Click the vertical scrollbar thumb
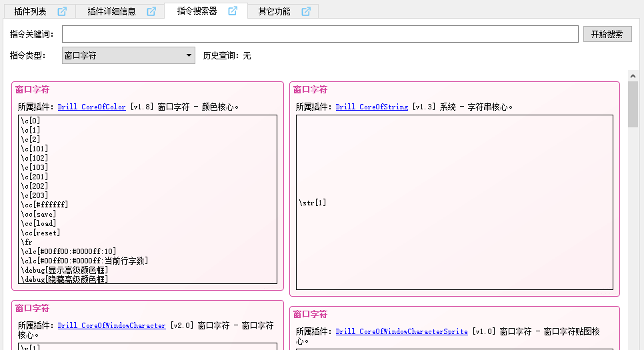 click(x=633, y=103)
